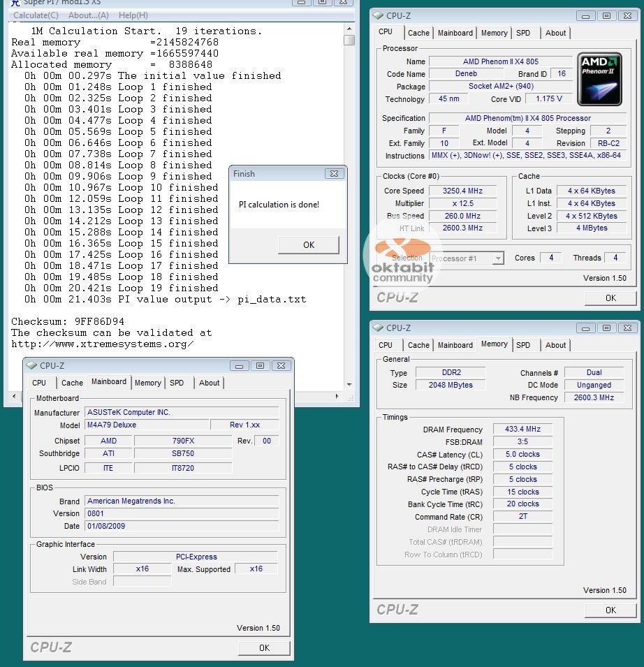The width and height of the screenshot is (644, 667).
Task: Switch to CPU tab in Memory window
Action: pyautogui.click(x=386, y=345)
